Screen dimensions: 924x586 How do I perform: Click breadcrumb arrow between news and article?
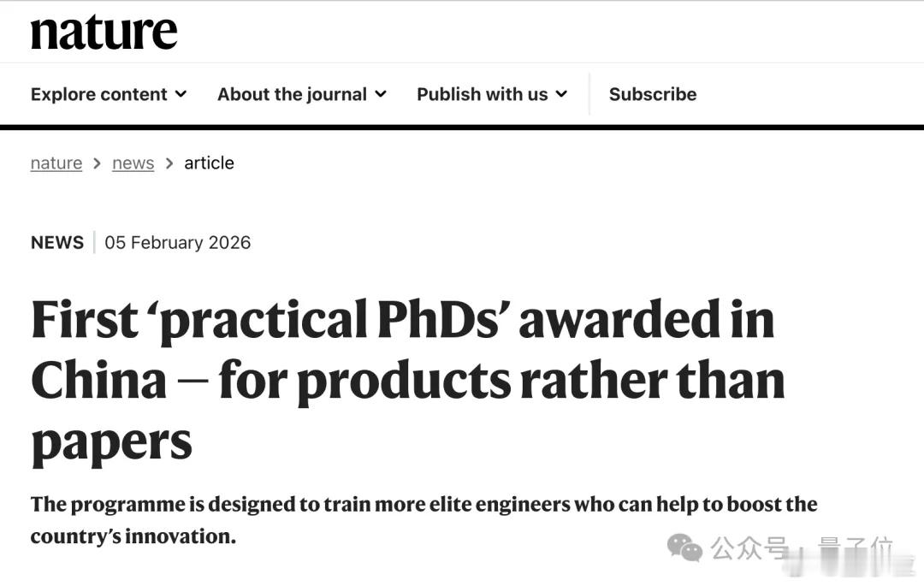(169, 163)
